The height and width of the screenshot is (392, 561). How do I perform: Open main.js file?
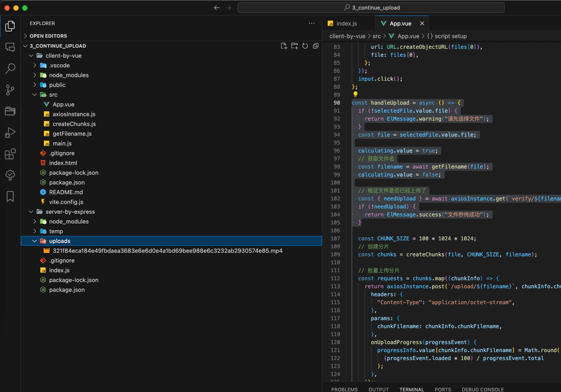coord(171,144)
